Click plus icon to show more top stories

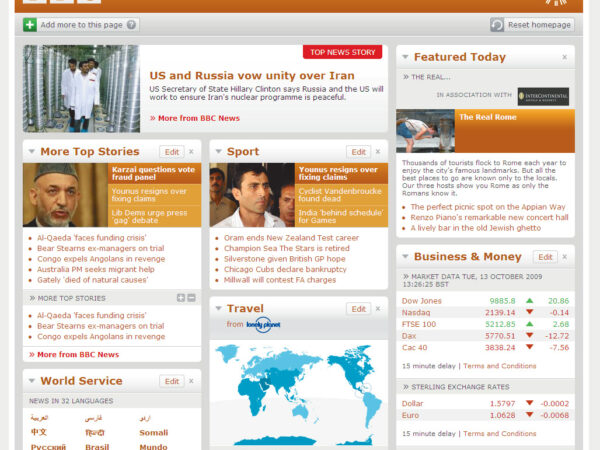[180, 298]
